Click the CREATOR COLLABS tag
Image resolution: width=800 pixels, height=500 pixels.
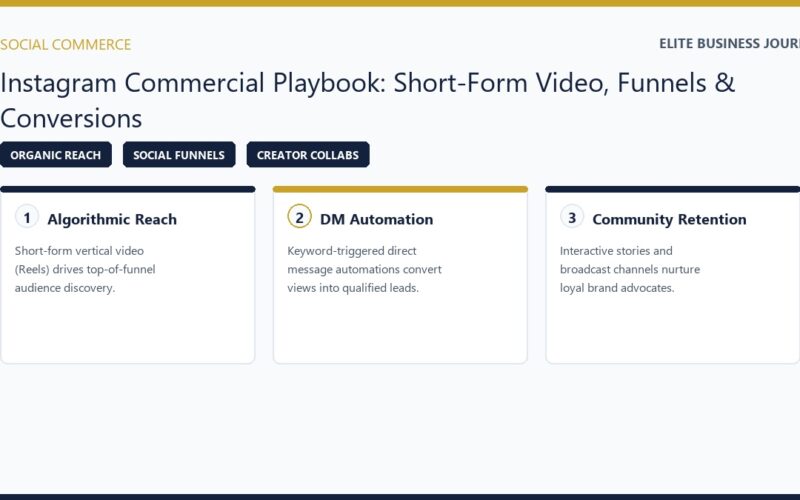coord(308,155)
